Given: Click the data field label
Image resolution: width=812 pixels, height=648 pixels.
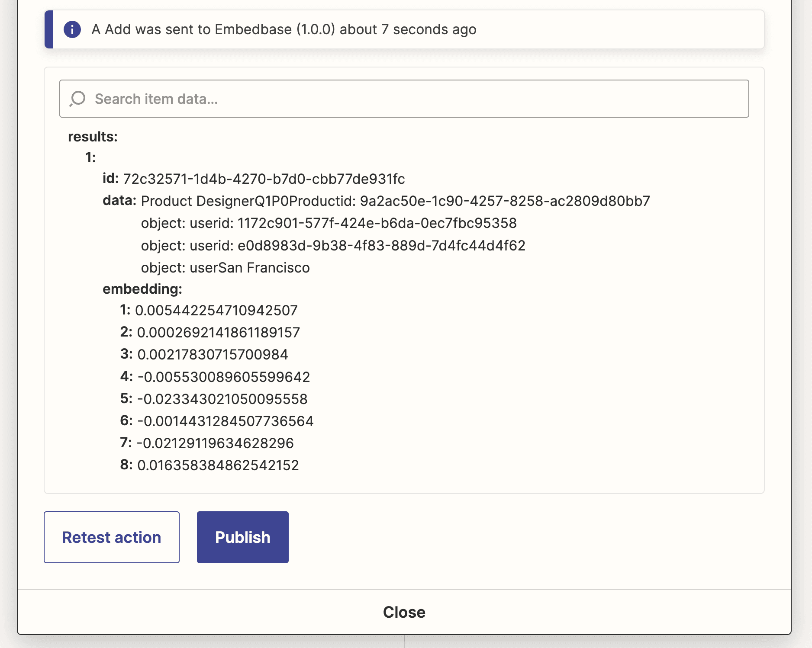Looking at the screenshot, I should click(119, 201).
